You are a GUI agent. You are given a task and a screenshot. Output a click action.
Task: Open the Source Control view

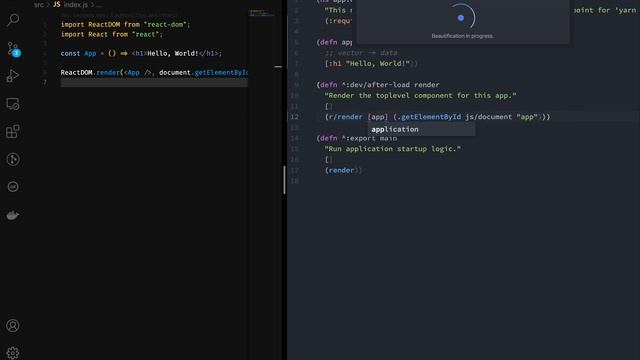coord(13,49)
